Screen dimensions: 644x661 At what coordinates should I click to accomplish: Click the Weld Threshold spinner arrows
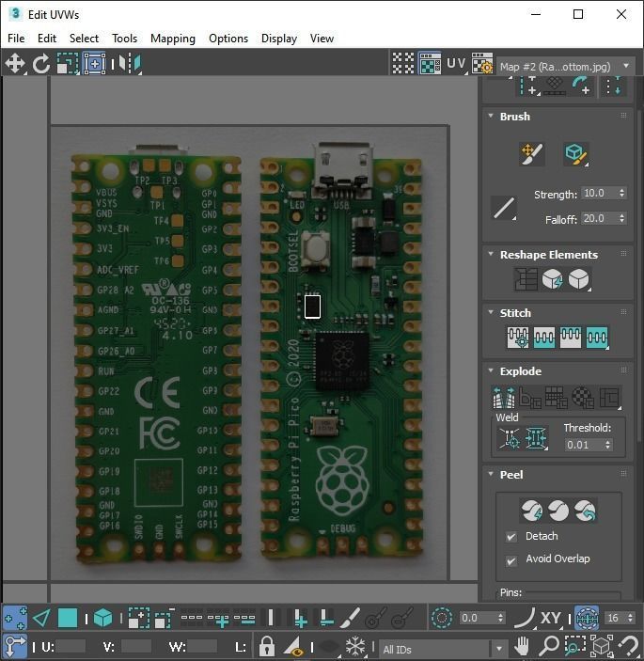[607, 445]
